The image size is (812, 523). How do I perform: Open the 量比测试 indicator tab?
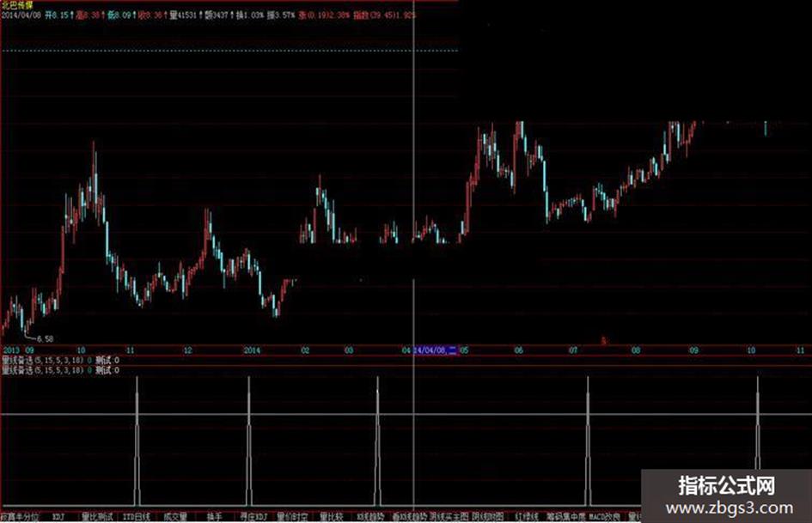pos(97,517)
